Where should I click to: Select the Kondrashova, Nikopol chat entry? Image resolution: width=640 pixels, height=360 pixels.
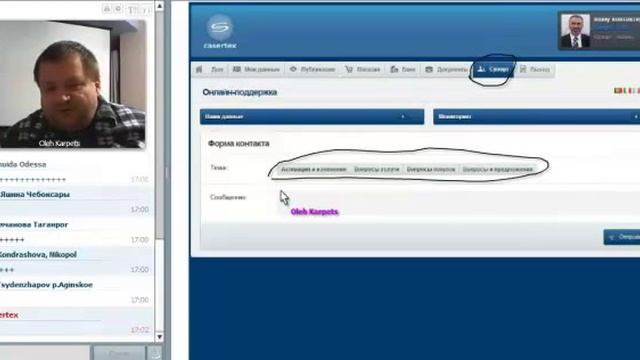[77, 262]
